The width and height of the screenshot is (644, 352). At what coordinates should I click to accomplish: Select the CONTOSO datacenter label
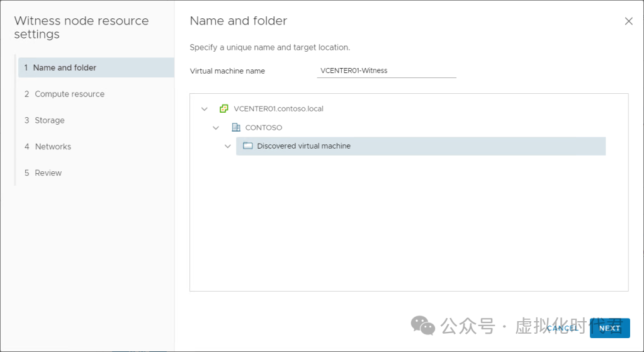[264, 128]
